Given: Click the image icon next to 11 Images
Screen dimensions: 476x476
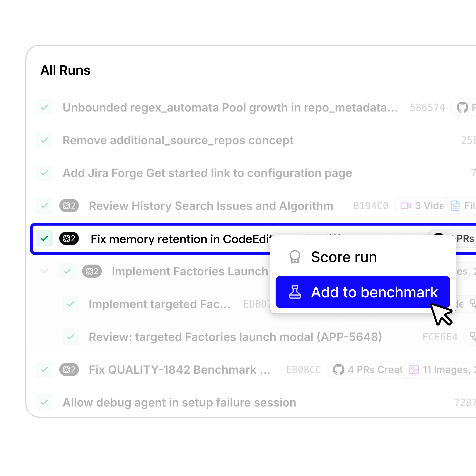Looking at the screenshot, I should pos(414,370).
